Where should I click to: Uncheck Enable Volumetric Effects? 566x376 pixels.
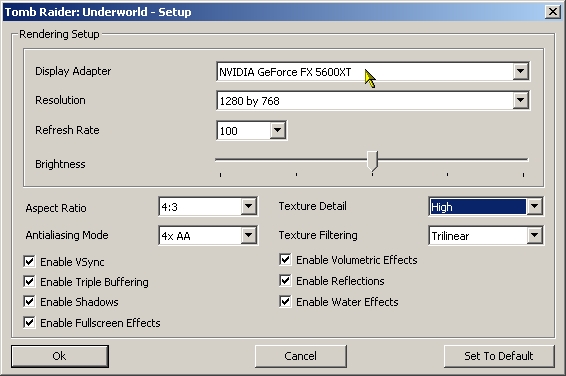point(285,259)
